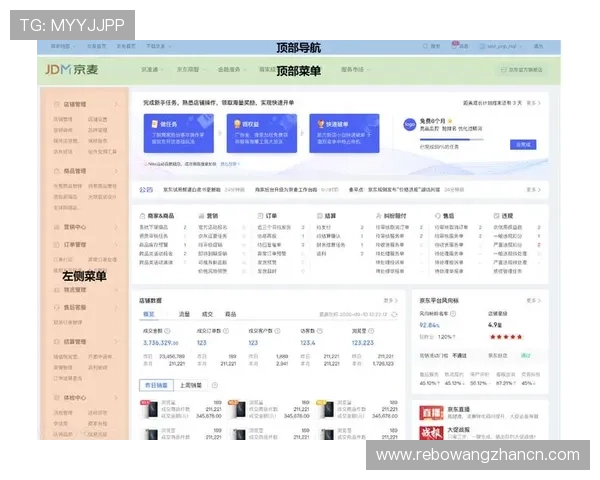Open the messages icon with red badge
600x480 pixels.
tap(455, 45)
